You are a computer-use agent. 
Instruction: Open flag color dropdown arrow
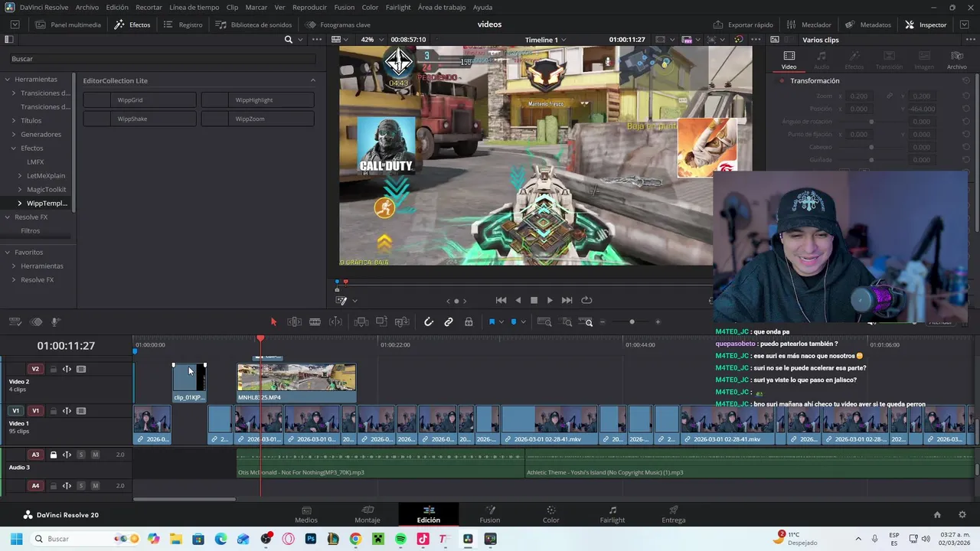coord(501,322)
